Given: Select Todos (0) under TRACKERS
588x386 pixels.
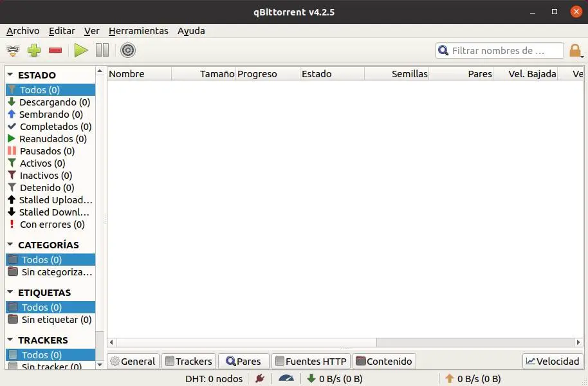Looking at the screenshot, I should point(50,355).
